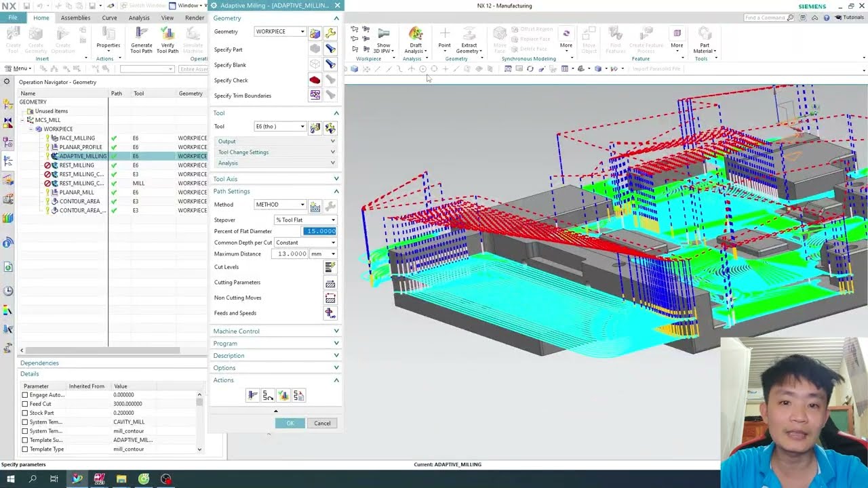Click the Extract Geometry icon

coord(469,40)
